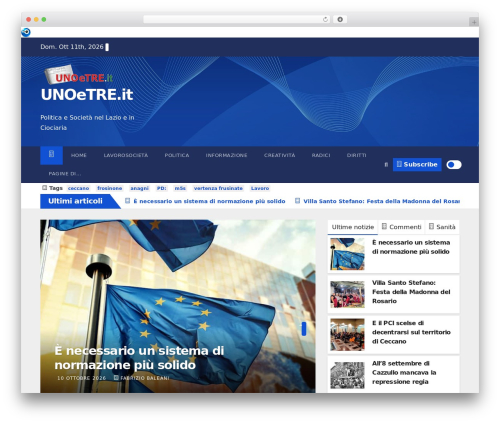Click the browser extension icon near address bar
Image resolution: width=500 pixels, height=423 pixels.
[x=340, y=20]
